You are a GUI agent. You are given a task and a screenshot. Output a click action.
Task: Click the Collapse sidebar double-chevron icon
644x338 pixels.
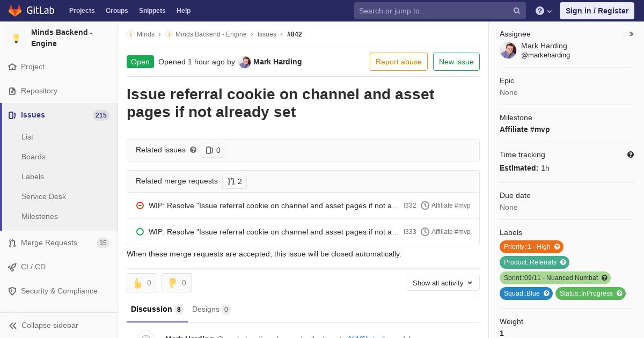point(13,326)
